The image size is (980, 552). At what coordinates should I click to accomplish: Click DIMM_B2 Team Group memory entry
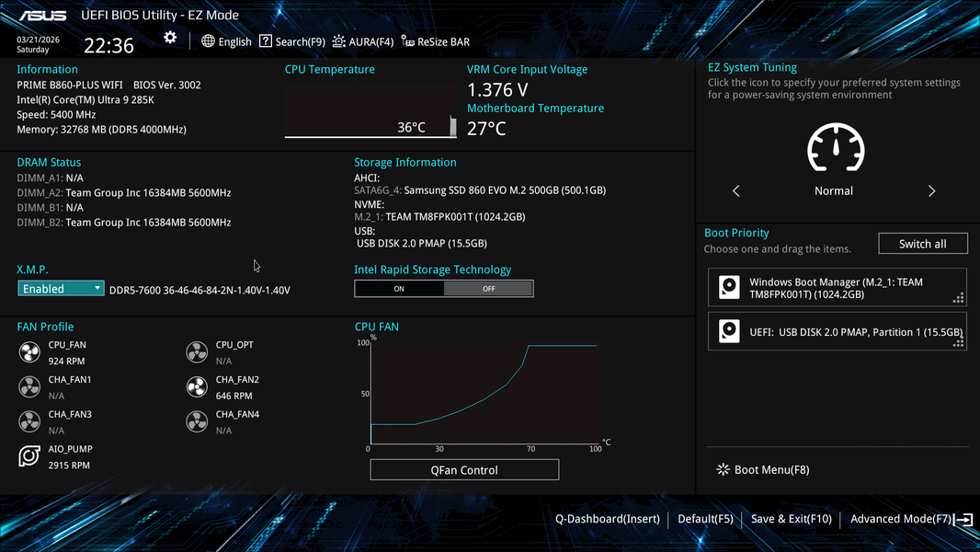pos(124,223)
